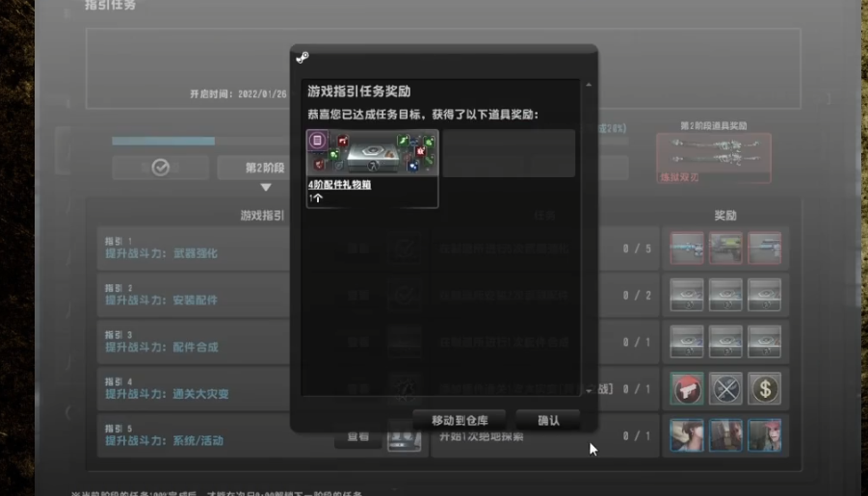868x496 pixels.
Task: Open the 4阶配件礼物箱 item link
Action: (x=339, y=185)
